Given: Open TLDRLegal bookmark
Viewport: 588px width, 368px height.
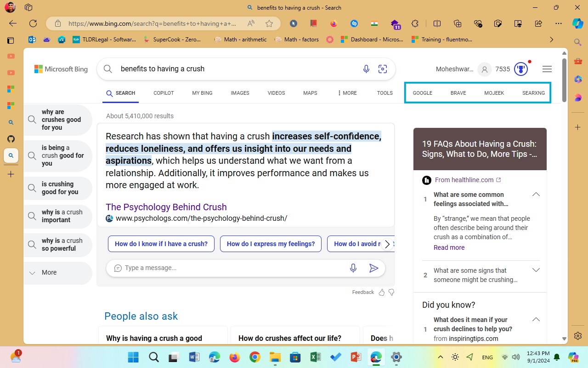Looking at the screenshot, I should [x=104, y=40].
